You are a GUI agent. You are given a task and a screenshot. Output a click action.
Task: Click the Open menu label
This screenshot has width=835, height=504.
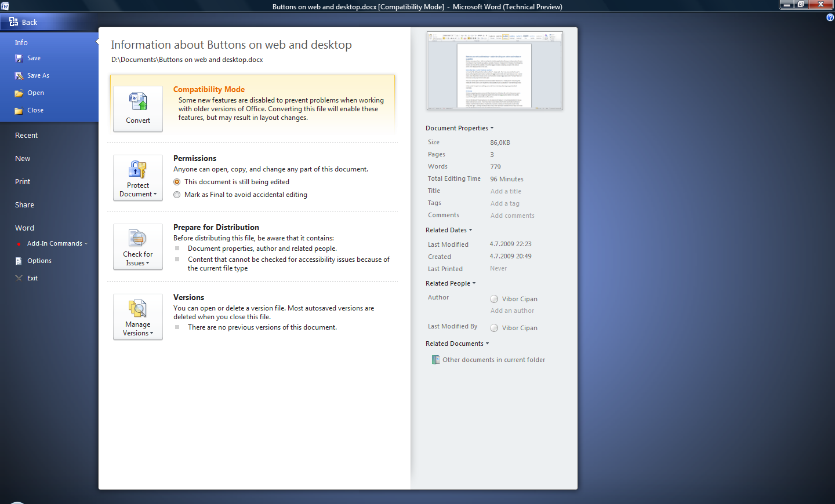[35, 93]
